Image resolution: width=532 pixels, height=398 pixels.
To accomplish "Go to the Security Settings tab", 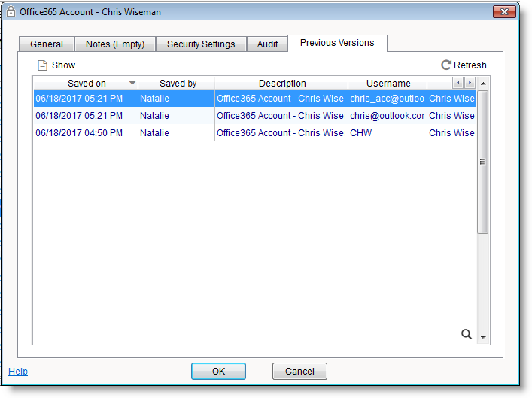I will pyautogui.click(x=201, y=44).
